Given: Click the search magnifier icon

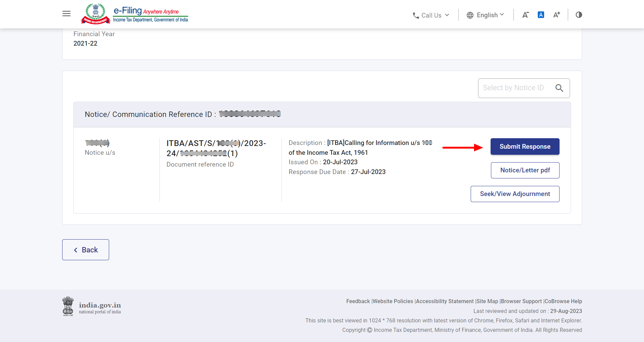Looking at the screenshot, I should pyautogui.click(x=559, y=88).
